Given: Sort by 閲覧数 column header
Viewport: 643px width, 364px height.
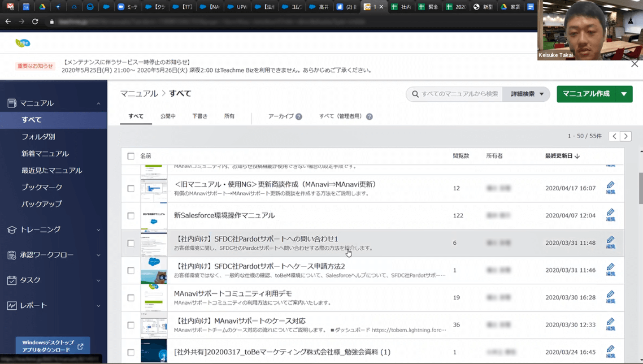Looking at the screenshot, I should 461,156.
